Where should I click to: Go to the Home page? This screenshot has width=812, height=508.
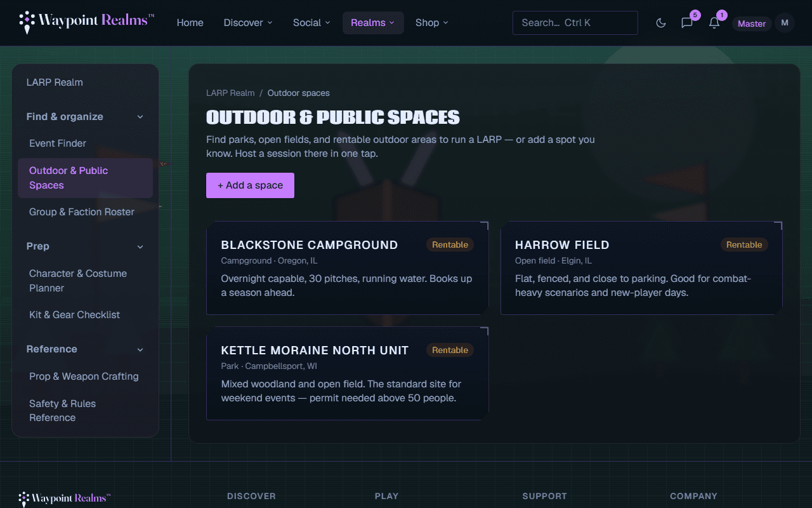190,23
